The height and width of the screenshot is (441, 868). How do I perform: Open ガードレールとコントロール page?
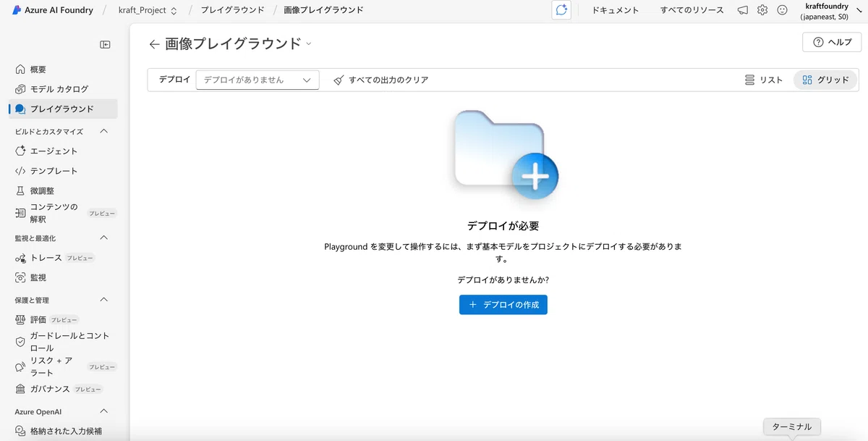tap(64, 342)
